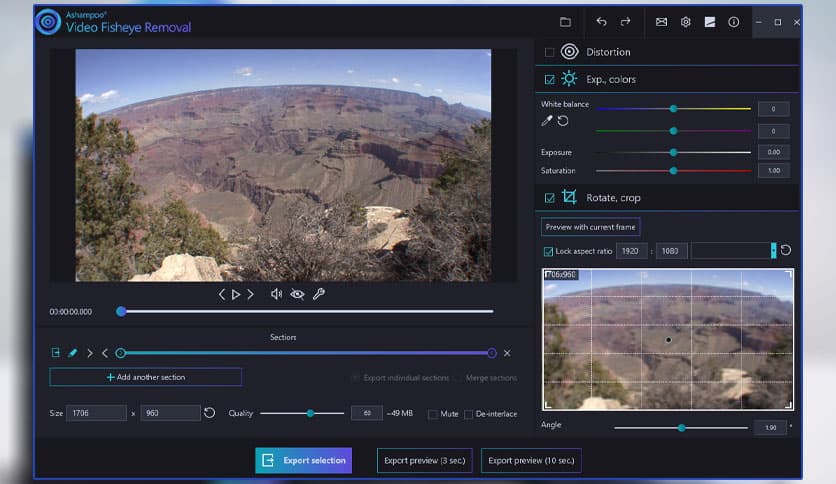
Task: Expand the Exp., colors section header
Action: tap(612, 79)
